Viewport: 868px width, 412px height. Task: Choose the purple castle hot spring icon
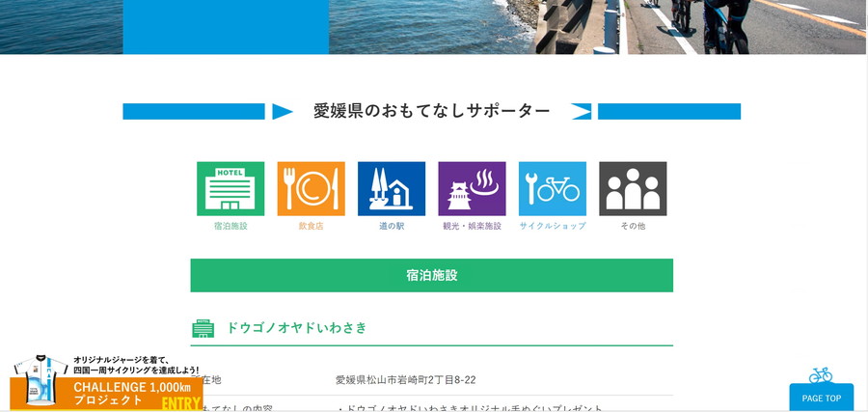point(472,188)
